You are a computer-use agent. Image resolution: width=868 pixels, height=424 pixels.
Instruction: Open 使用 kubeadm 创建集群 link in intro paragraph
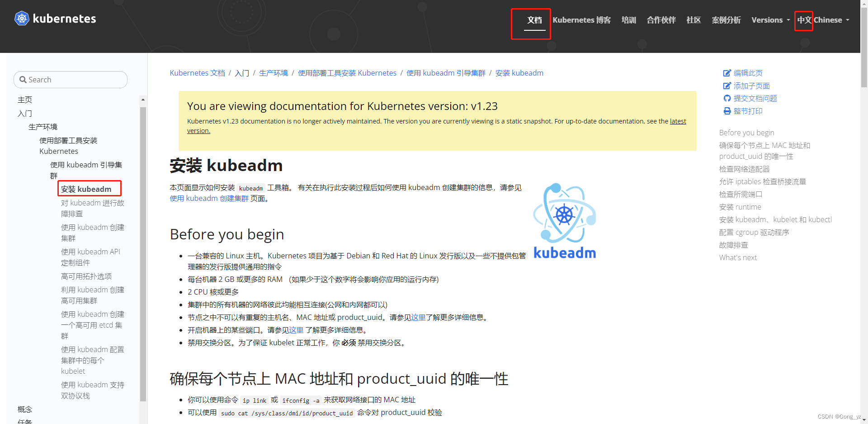(209, 198)
